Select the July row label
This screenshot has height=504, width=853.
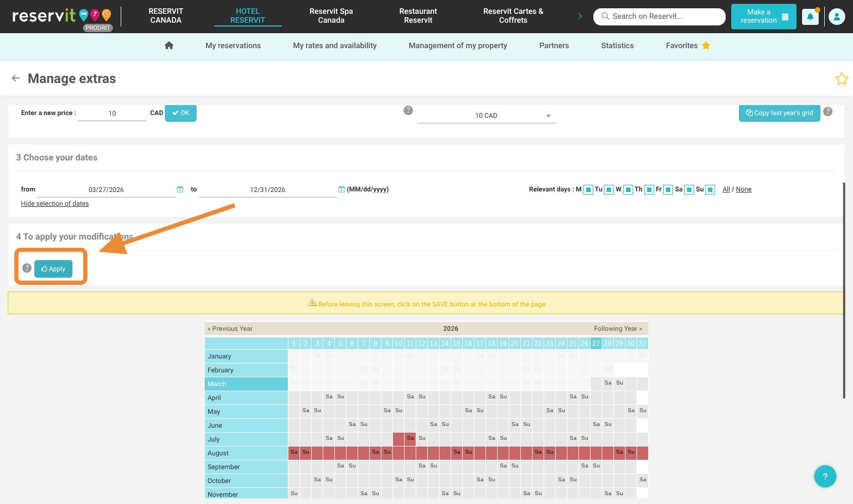(246, 439)
